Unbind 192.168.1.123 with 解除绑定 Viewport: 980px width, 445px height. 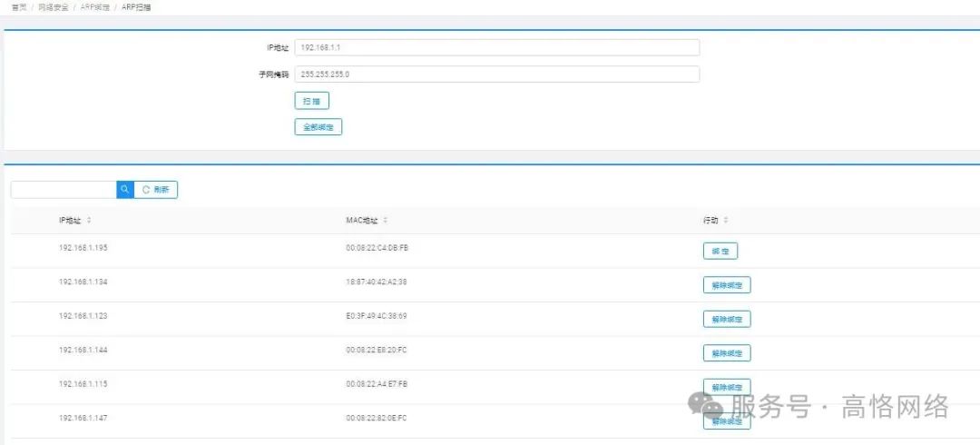point(727,319)
